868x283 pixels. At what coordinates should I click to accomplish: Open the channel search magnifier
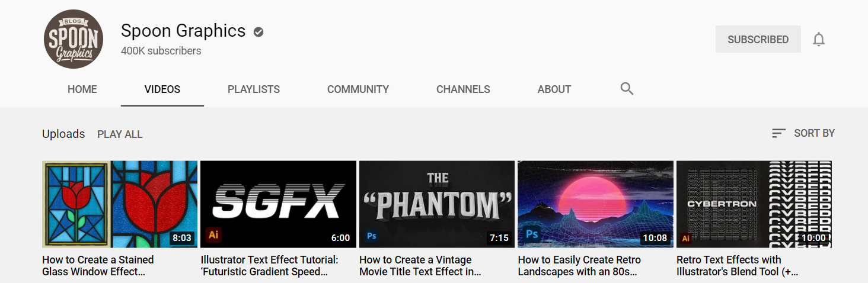coord(627,89)
